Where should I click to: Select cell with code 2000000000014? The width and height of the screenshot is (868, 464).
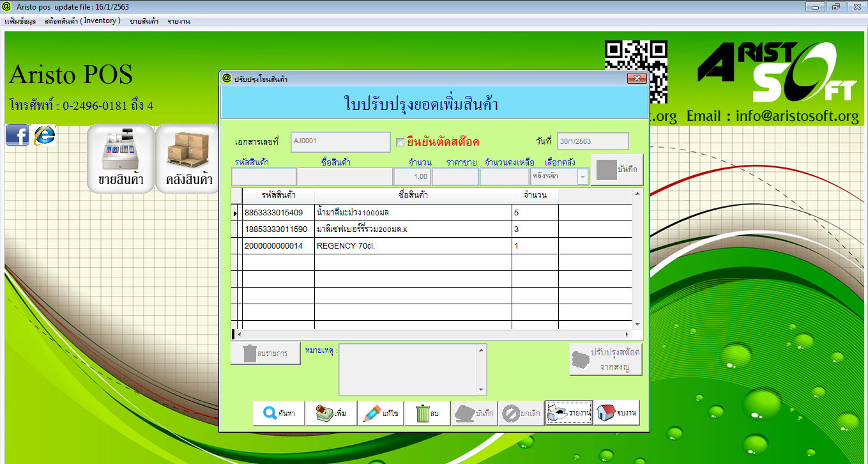coord(278,245)
